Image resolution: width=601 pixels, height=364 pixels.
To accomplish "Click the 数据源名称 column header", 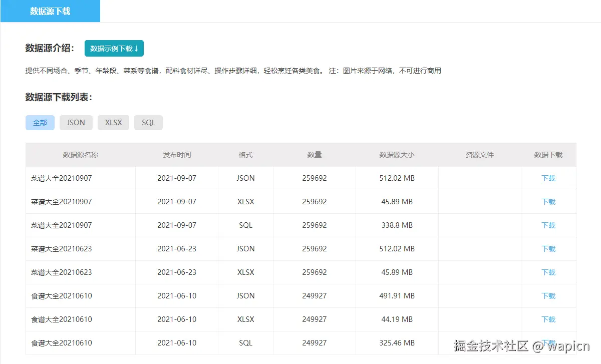I will (80, 155).
